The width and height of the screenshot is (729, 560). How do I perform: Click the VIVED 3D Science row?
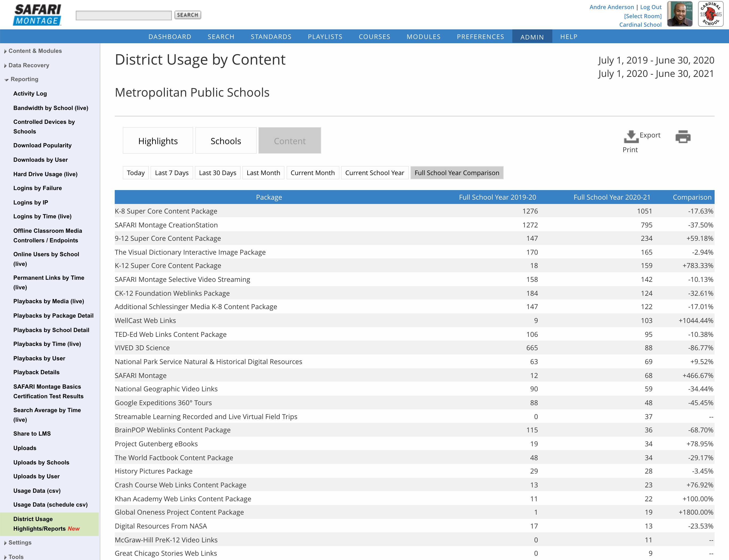[414, 348]
